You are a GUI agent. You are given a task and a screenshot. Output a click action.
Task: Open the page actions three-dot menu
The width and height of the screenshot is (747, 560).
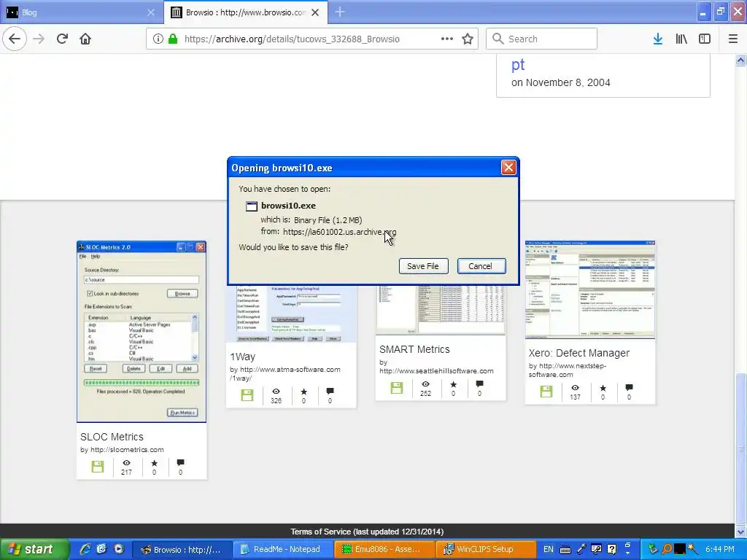[447, 39]
